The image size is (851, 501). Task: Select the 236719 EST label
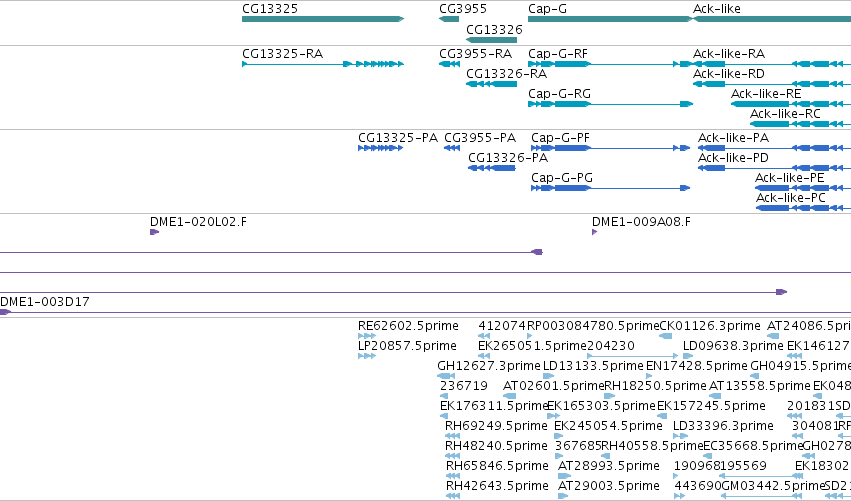point(463,386)
